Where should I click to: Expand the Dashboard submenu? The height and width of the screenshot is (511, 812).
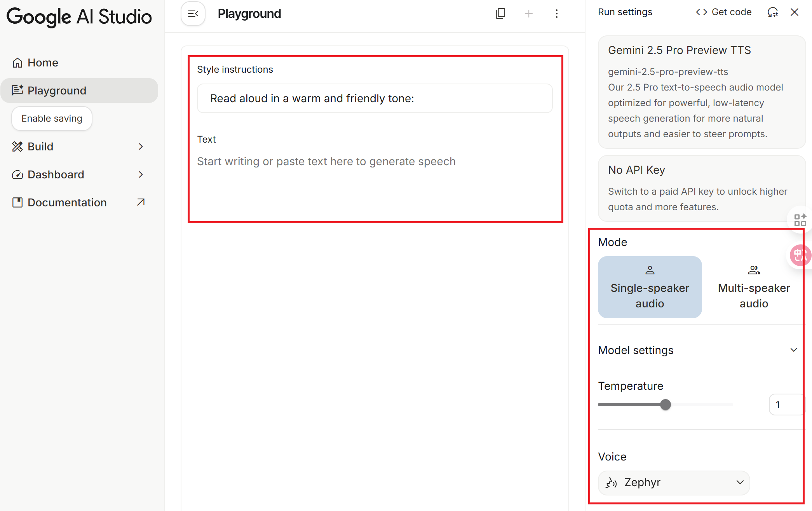(141, 174)
